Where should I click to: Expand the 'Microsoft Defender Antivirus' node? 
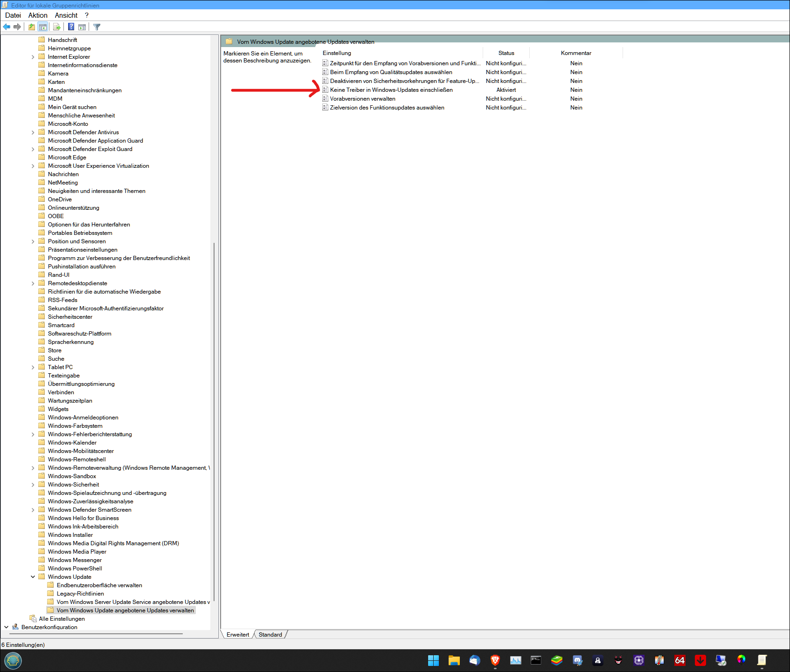point(33,132)
